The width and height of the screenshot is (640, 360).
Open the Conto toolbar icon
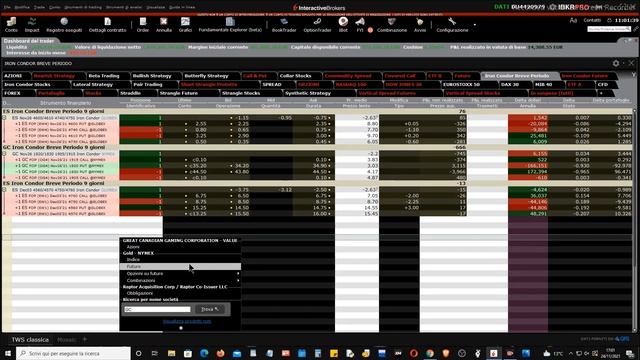[x=11, y=24]
